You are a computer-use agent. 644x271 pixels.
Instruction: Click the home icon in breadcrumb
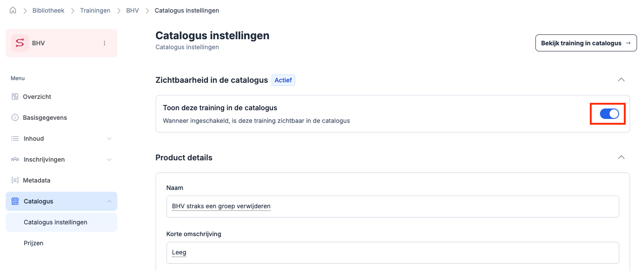coord(13,10)
